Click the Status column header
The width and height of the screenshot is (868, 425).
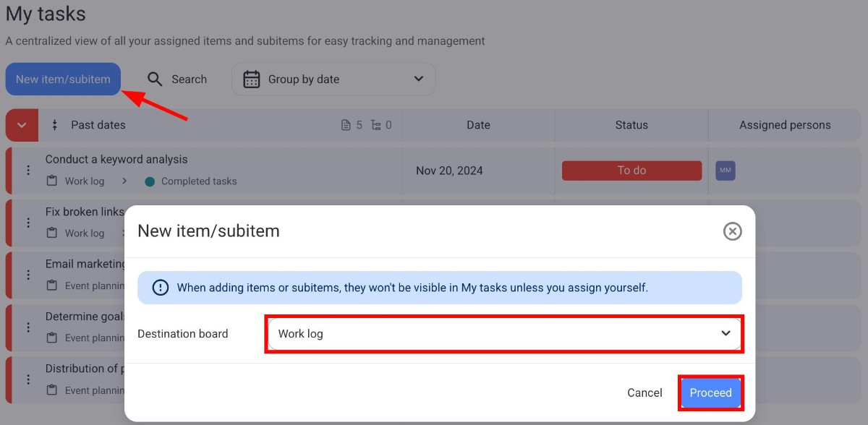click(x=631, y=125)
